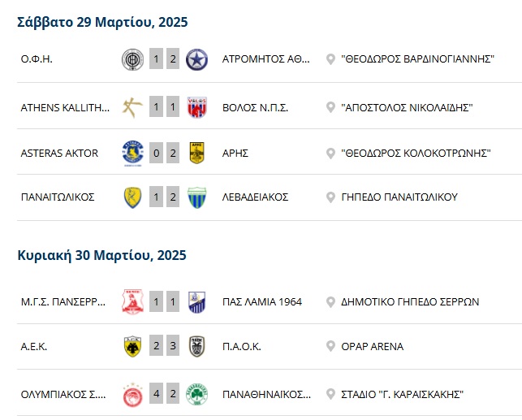This screenshot has width=522, height=420.
Task: Click the ΣΤΑΔΙΟ "Γ. ΚΑΡΑΪΣΚΑΚΗΣ" venue
Action: (x=402, y=394)
